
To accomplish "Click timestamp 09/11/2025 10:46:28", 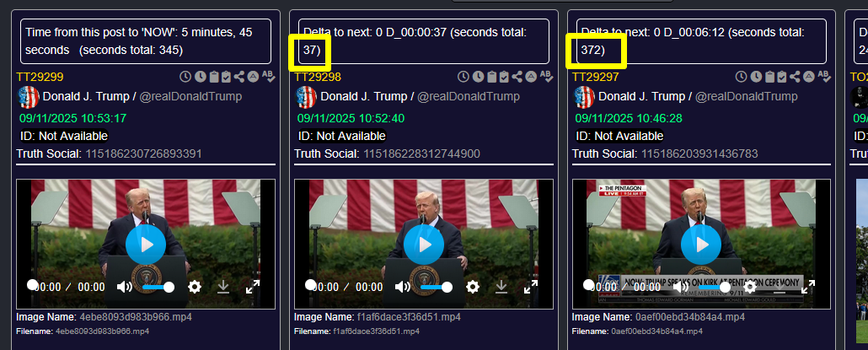I will click(629, 118).
